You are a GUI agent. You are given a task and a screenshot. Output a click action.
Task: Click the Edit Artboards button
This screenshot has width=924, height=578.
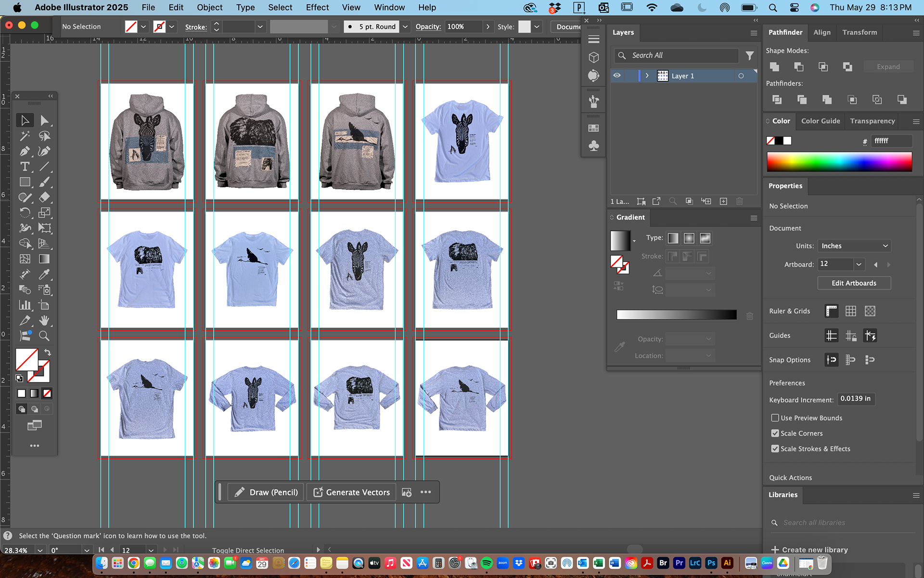[x=854, y=283]
